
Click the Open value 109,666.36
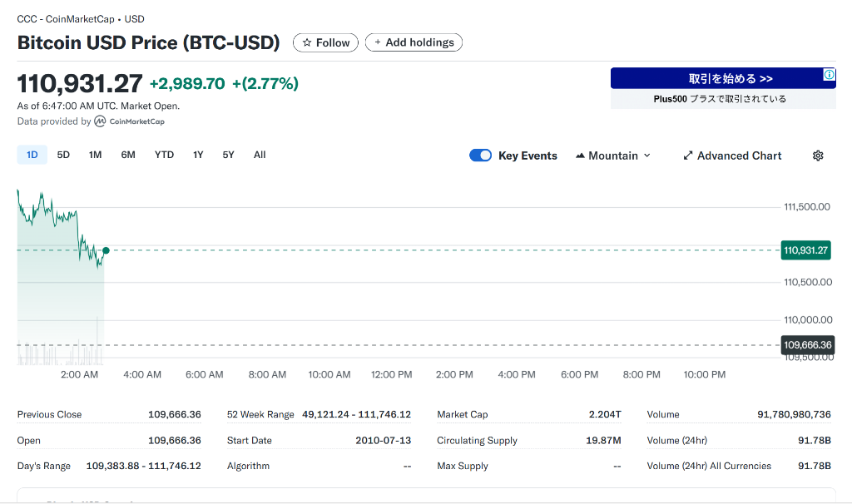(x=175, y=441)
